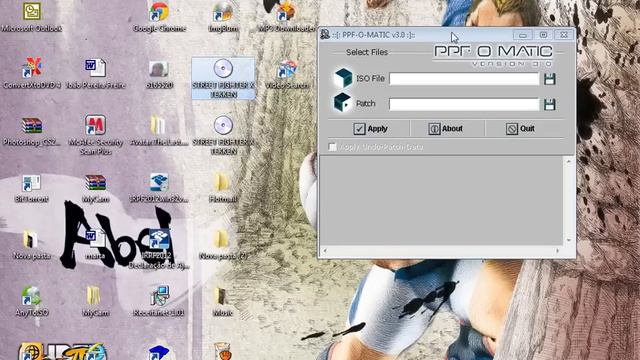640x360 pixels.
Task: Close the PPF-O-Matic window
Action: [x=564, y=35]
